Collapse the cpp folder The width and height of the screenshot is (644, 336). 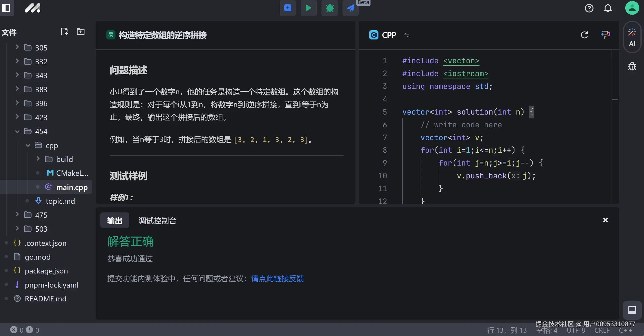coord(28,145)
